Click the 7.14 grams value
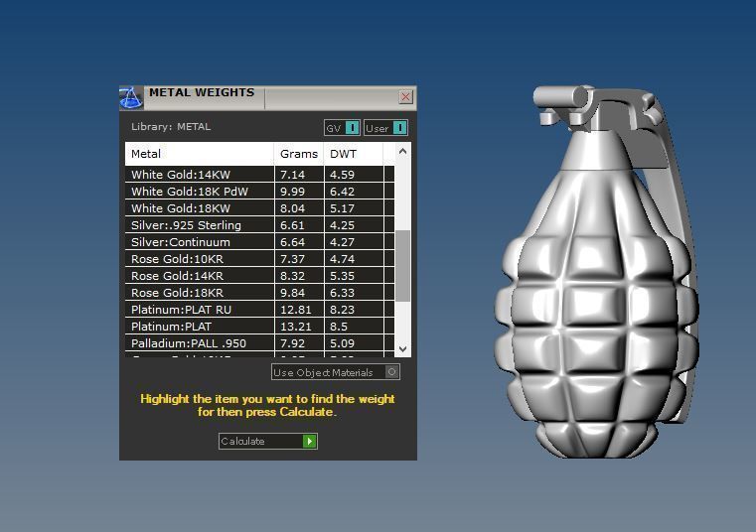The width and height of the screenshot is (756, 532). (x=293, y=175)
